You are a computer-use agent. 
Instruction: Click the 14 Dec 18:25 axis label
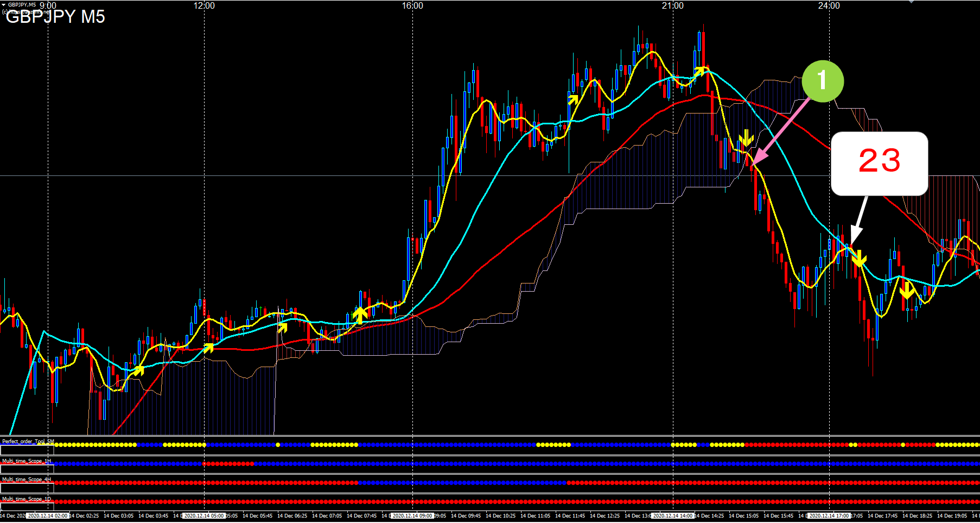[918, 516]
